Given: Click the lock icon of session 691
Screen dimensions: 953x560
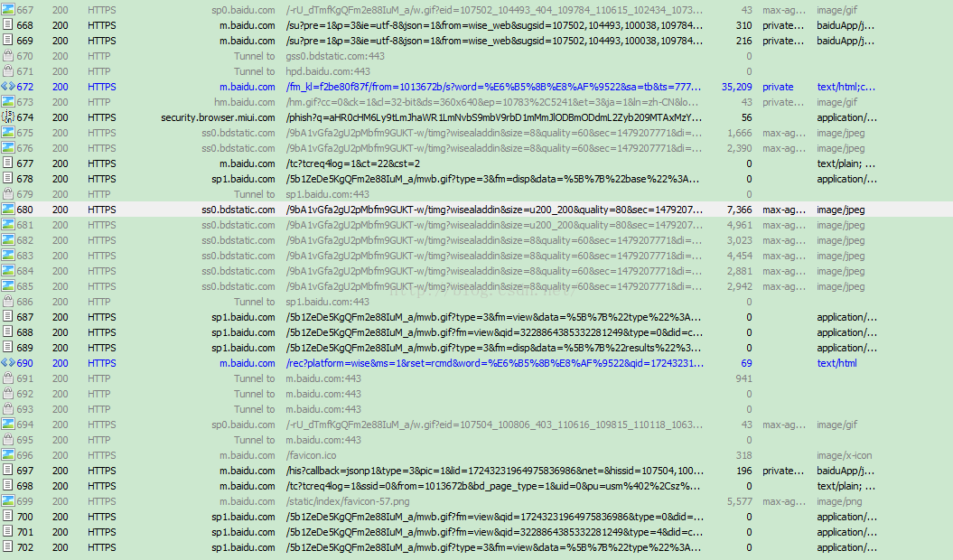Looking at the screenshot, I should tap(8, 378).
